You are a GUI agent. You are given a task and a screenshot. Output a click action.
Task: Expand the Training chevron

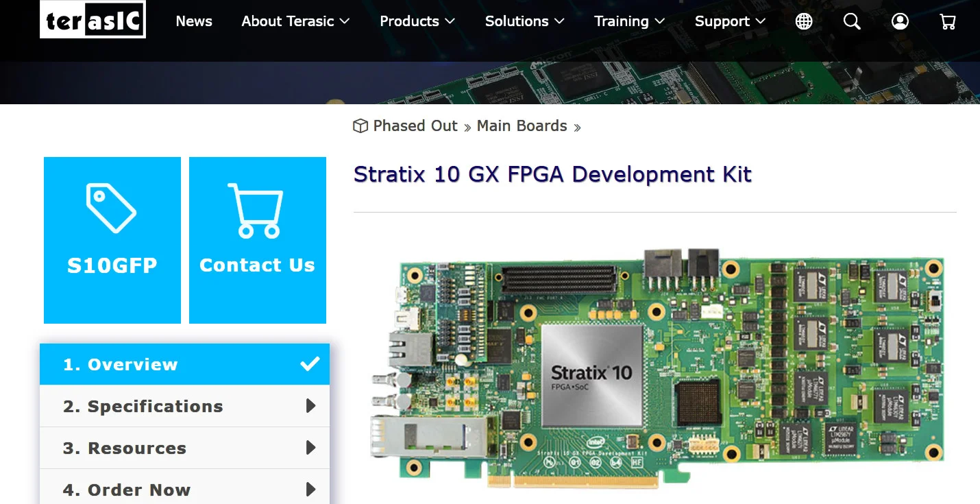660,22
